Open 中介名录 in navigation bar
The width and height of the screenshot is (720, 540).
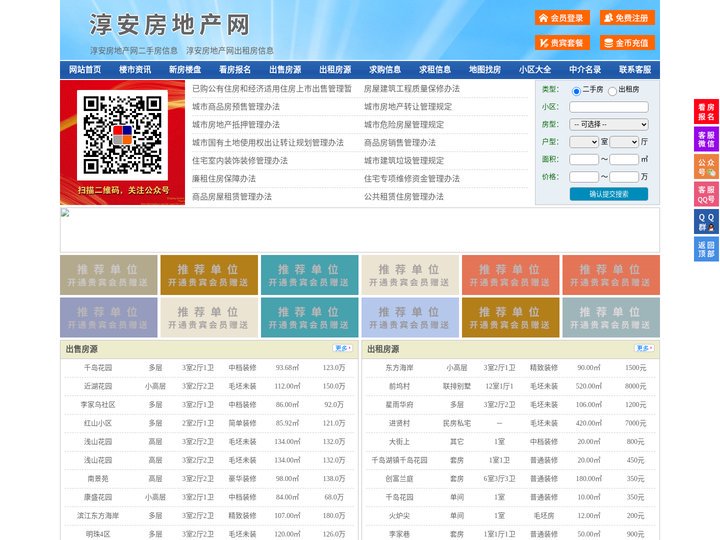coord(585,70)
